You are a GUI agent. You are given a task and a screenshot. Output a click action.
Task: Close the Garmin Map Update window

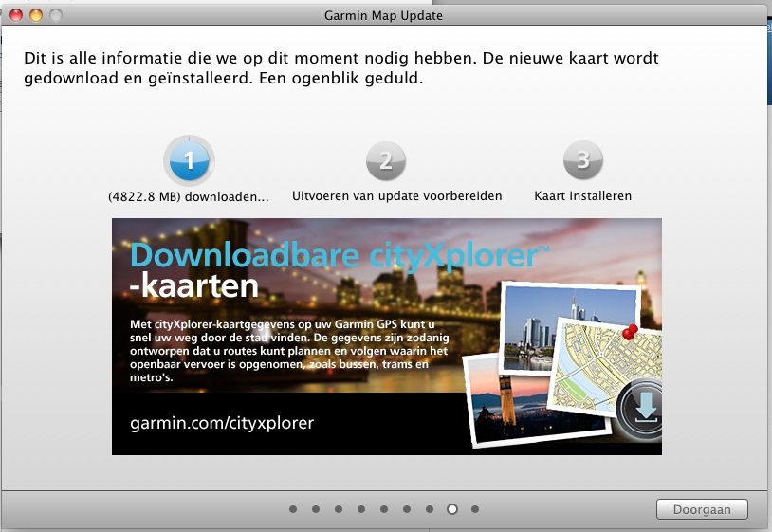point(16,15)
